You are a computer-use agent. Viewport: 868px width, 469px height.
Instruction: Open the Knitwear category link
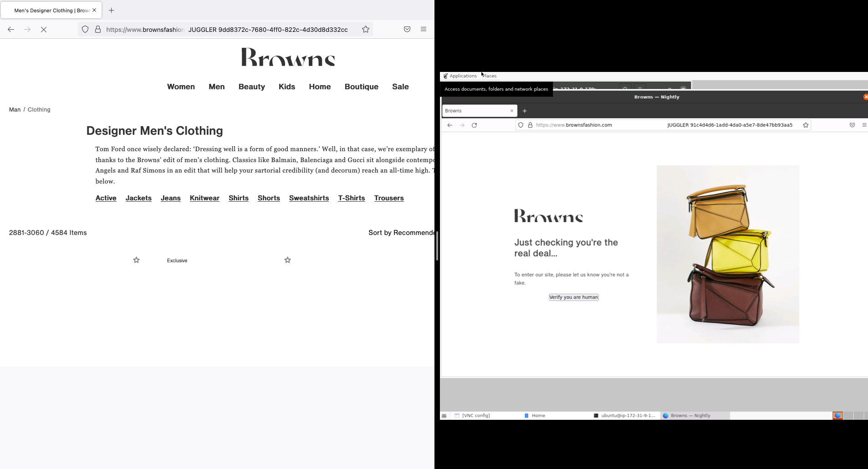(204, 198)
